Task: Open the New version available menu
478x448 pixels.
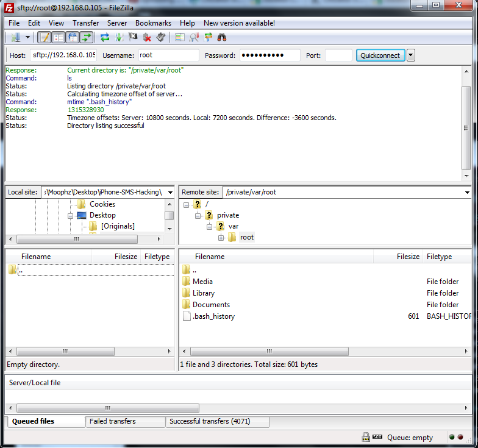Action: pos(239,23)
